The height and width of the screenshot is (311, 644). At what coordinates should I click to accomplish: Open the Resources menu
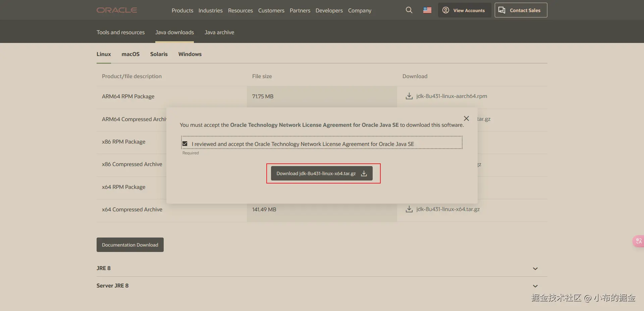(240, 10)
